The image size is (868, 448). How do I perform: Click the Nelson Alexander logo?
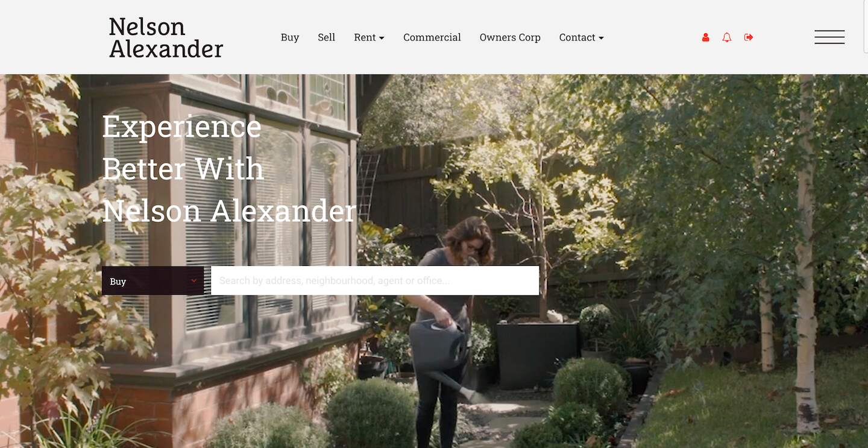166,37
